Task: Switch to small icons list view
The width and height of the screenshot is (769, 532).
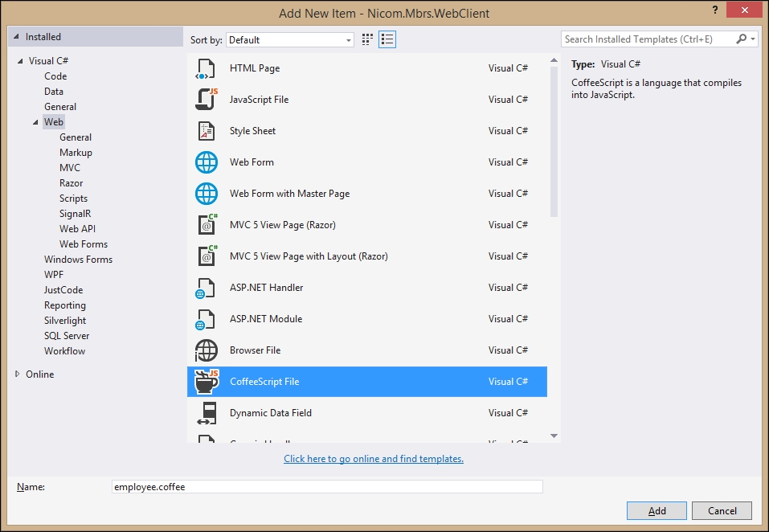Action: tap(387, 39)
